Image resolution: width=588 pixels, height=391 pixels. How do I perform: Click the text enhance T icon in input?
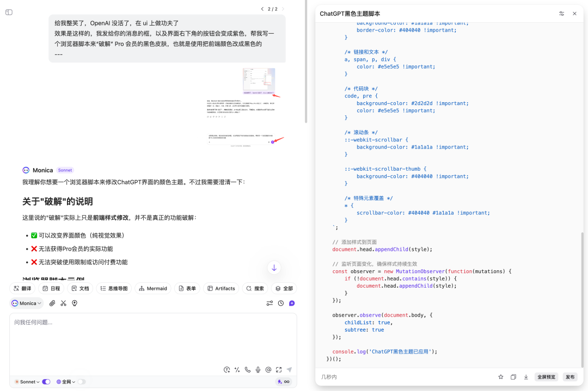click(227, 370)
